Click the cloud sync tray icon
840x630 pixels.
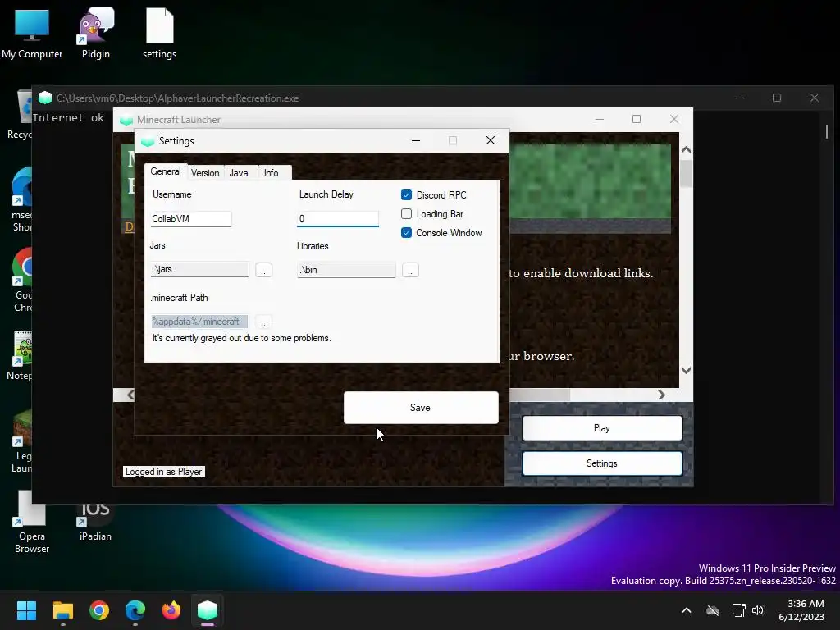(x=713, y=610)
